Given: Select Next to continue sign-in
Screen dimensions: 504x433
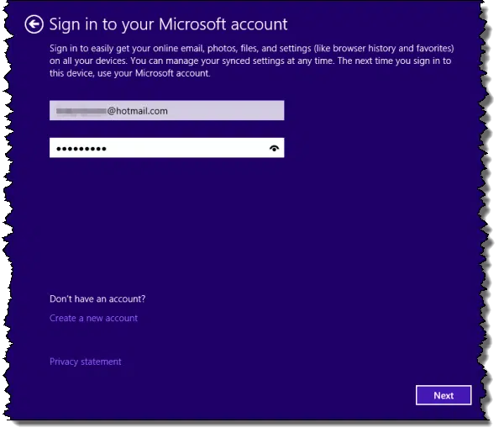Looking at the screenshot, I should [x=444, y=396].
